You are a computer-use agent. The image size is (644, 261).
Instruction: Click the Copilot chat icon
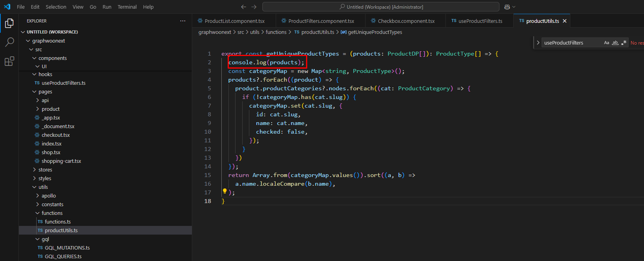click(x=507, y=7)
